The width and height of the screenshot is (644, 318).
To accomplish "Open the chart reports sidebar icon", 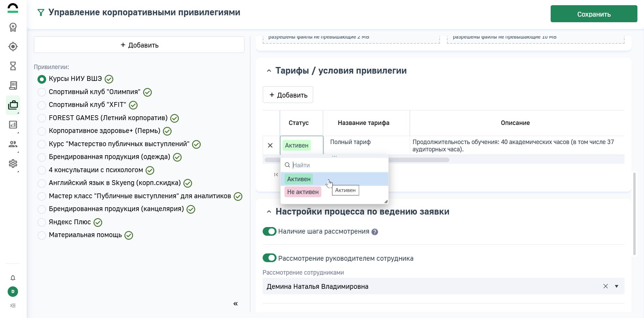I will [13, 125].
